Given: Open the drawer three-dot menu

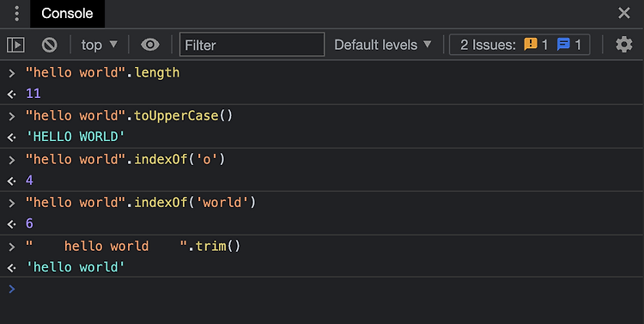Looking at the screenshot, I should point(16,14).
